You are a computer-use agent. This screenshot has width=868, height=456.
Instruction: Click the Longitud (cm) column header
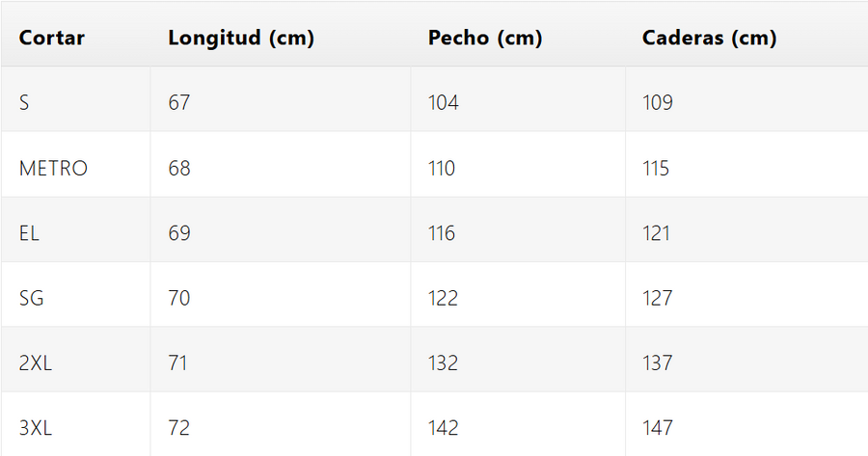(241, 39)
